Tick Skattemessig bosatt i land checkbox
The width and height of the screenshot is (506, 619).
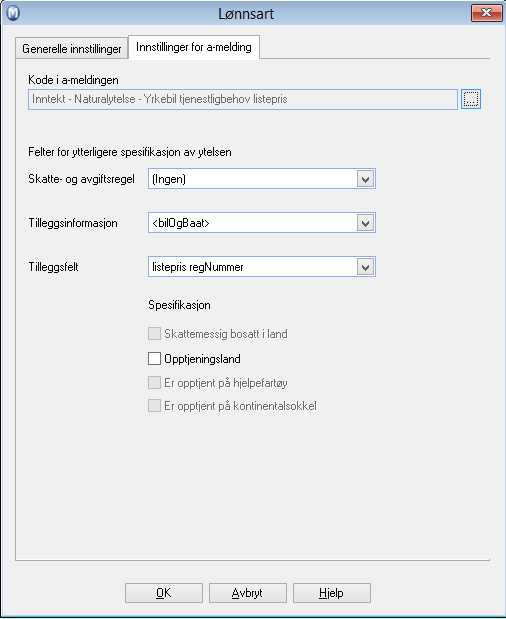click(154, 334)
